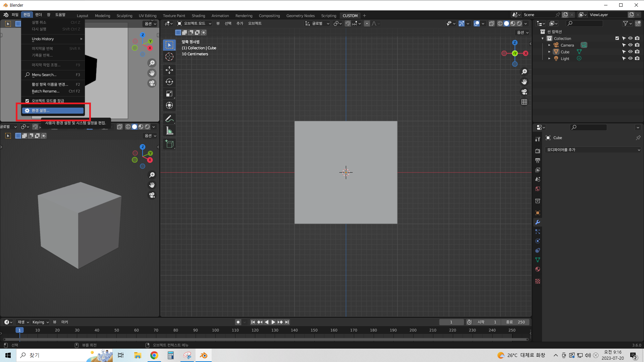Open the Material properties tab icon
Screen dimensions: 644x362
(538, 269)
